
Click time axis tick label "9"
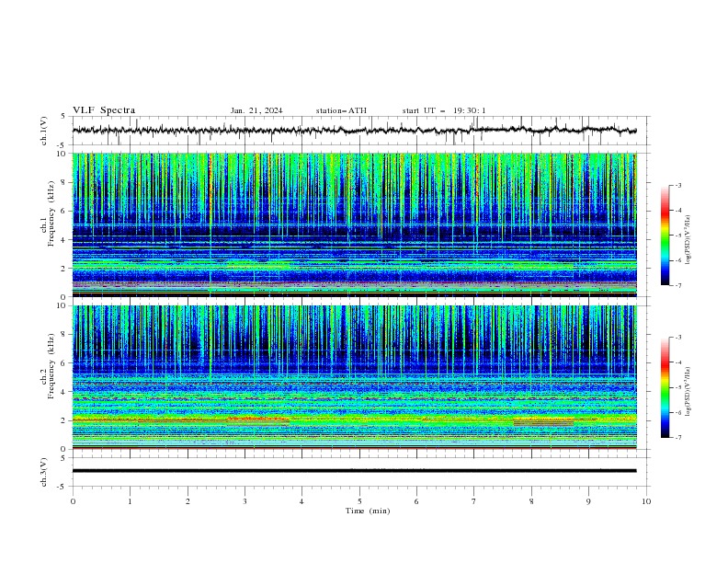point(588,501)
